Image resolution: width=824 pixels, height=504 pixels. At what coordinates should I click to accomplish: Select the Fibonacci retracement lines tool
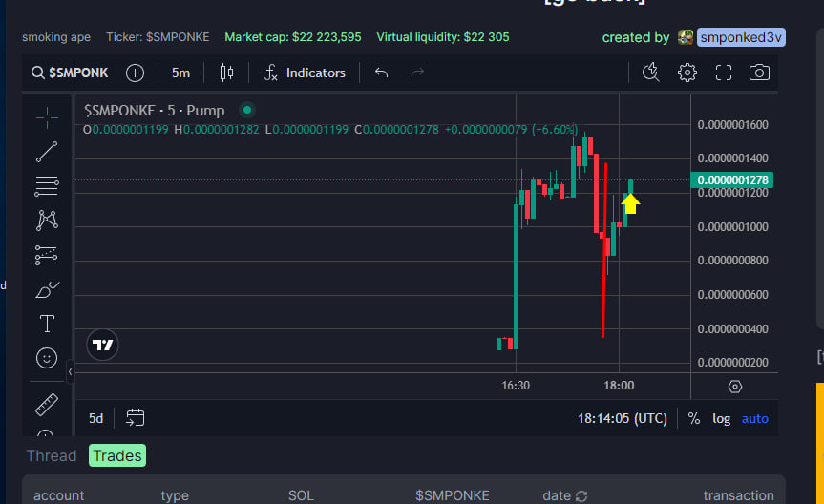tap(47, 186)
